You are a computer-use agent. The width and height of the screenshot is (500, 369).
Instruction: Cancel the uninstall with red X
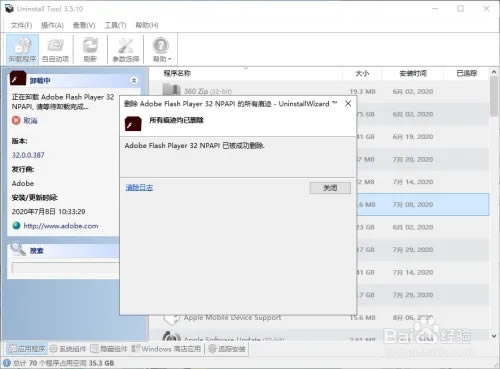coord(16,120)
